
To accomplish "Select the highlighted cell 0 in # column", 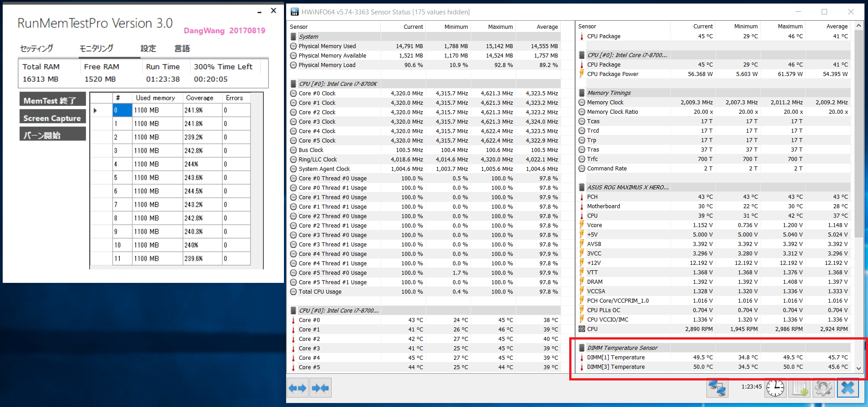I will click(x=122, y=110).
